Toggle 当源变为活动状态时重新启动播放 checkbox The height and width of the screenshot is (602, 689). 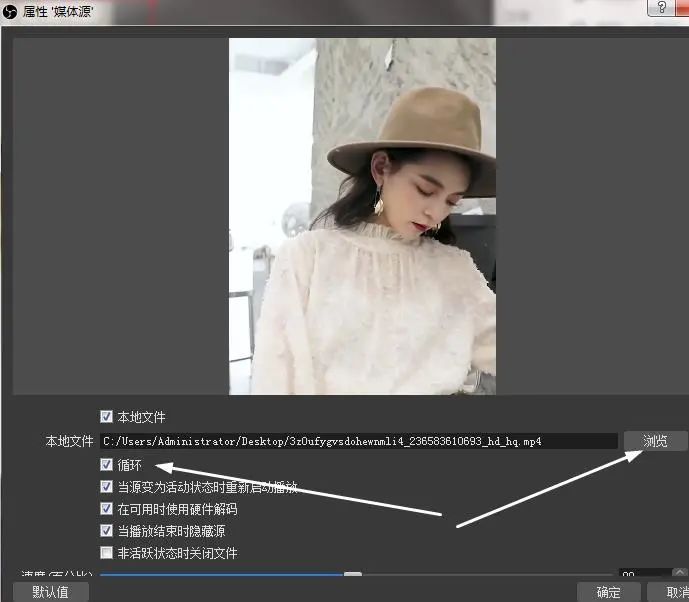pyautogui.click(x=107, y=487)
